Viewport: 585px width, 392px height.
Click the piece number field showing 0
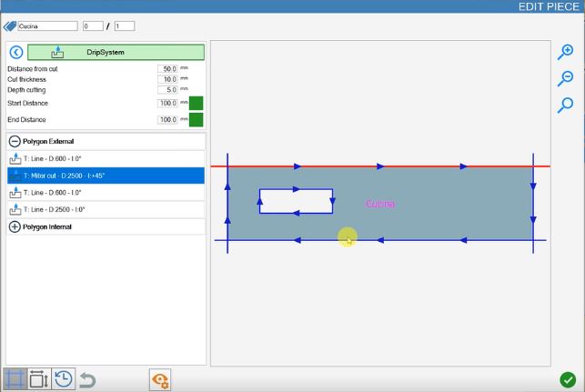[93, 26]
